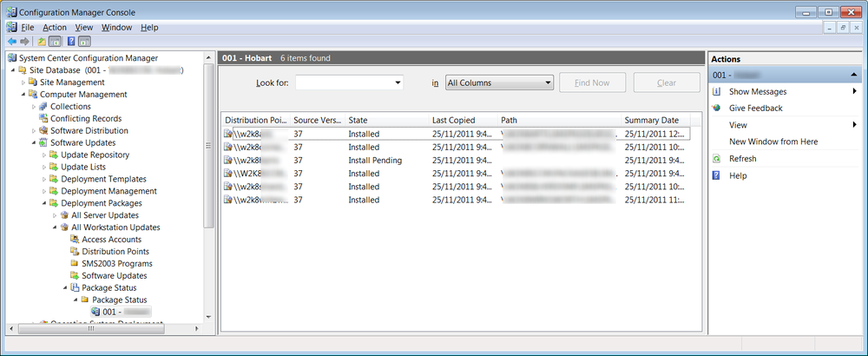Collapse the All Workstation Updates node

pos(55,227)
